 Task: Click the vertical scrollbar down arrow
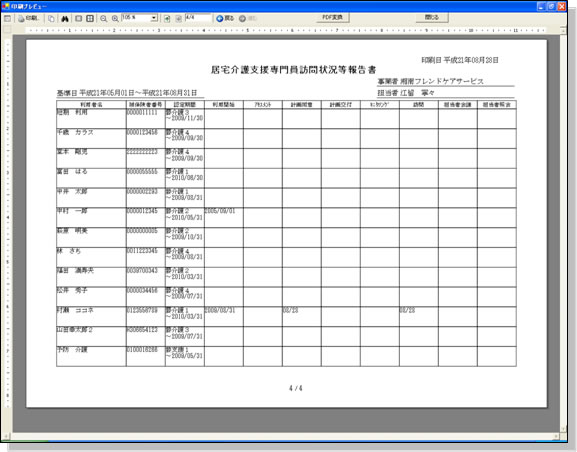click(x=563, y=429)
